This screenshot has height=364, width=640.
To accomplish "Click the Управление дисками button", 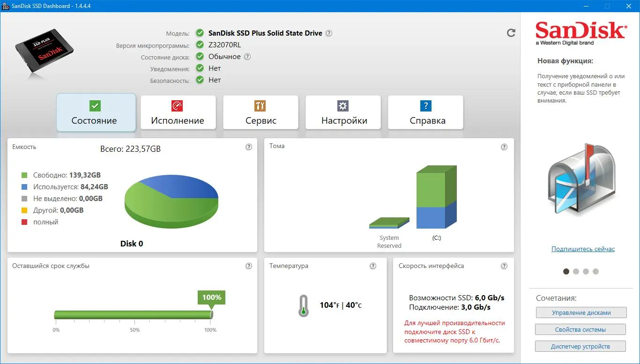I will coord(580,312).
